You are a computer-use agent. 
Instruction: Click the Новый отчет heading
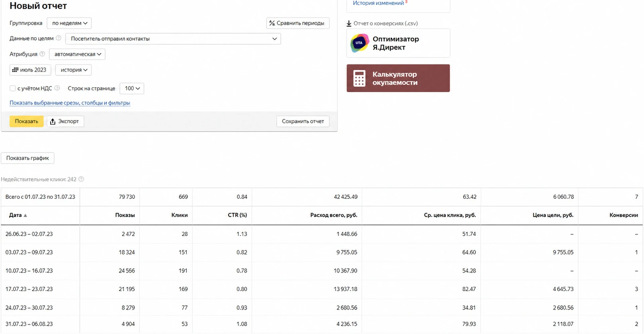(38, 6)
